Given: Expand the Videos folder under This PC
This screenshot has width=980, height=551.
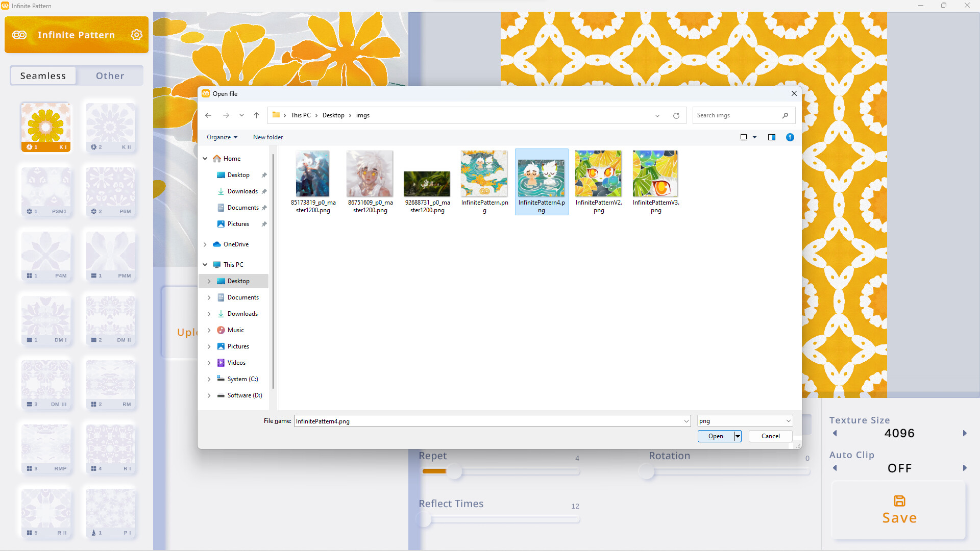Looking at the screenshot, I should click(209, 363).
